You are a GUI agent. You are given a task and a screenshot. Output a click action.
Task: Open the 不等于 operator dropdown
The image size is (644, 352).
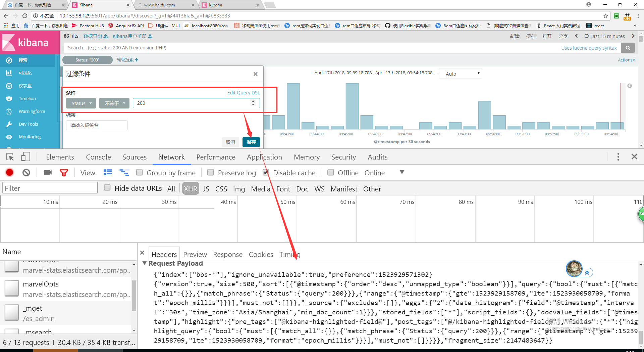point(114,103)
